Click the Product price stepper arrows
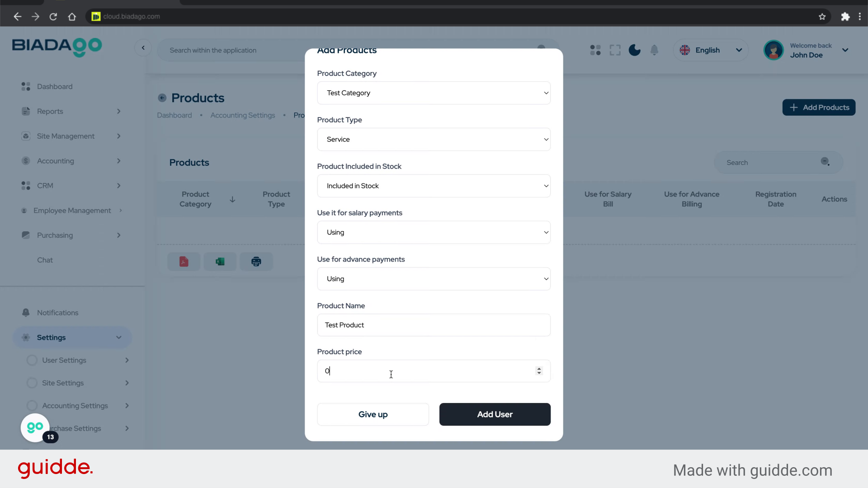The image size is (868, 488). [x=539, y=371]
